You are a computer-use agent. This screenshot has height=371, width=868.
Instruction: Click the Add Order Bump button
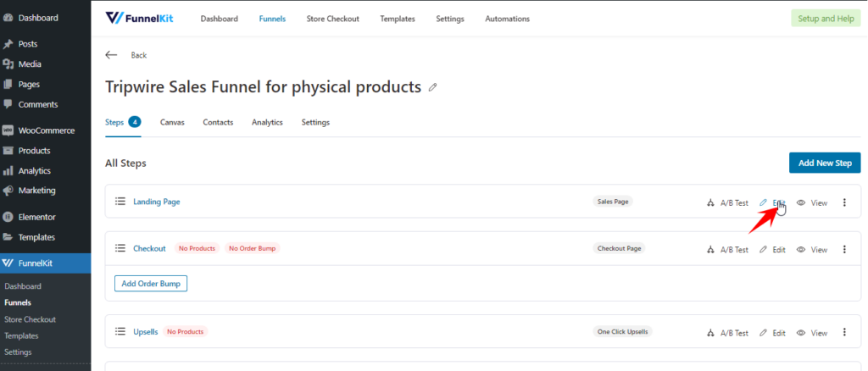(x=151, y=283)
